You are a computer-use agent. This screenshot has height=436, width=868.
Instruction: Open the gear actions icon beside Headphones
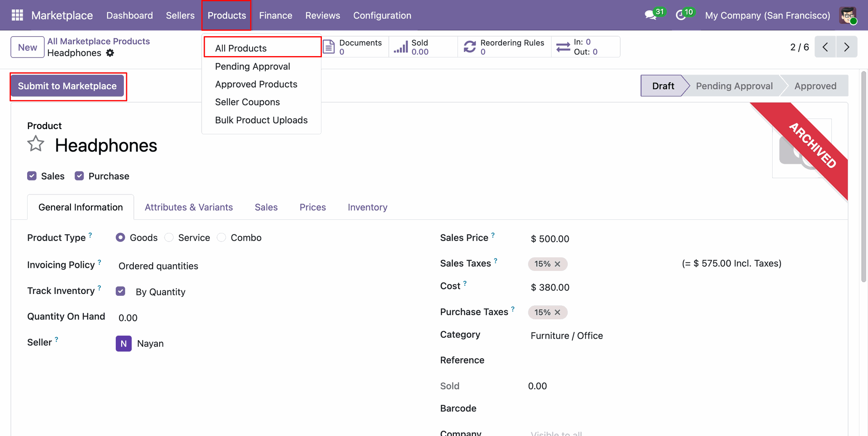pyautogui.click(x=110, y=53)
